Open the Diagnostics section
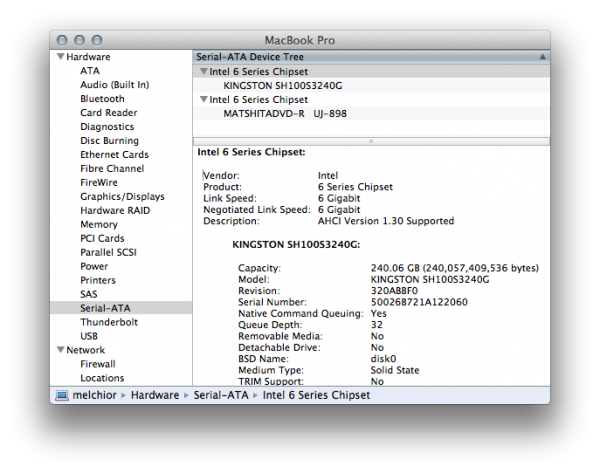 tap(107, 127)
